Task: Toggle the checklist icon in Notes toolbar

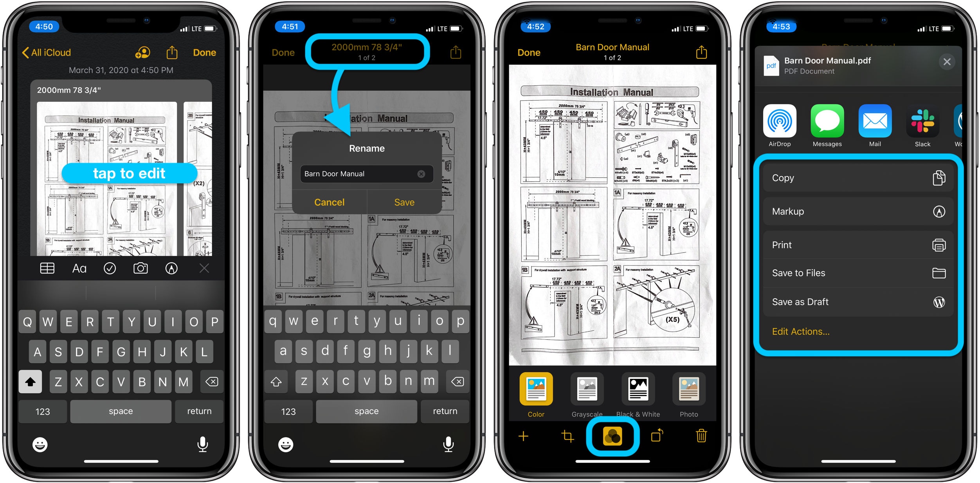Action: point(111,269)
